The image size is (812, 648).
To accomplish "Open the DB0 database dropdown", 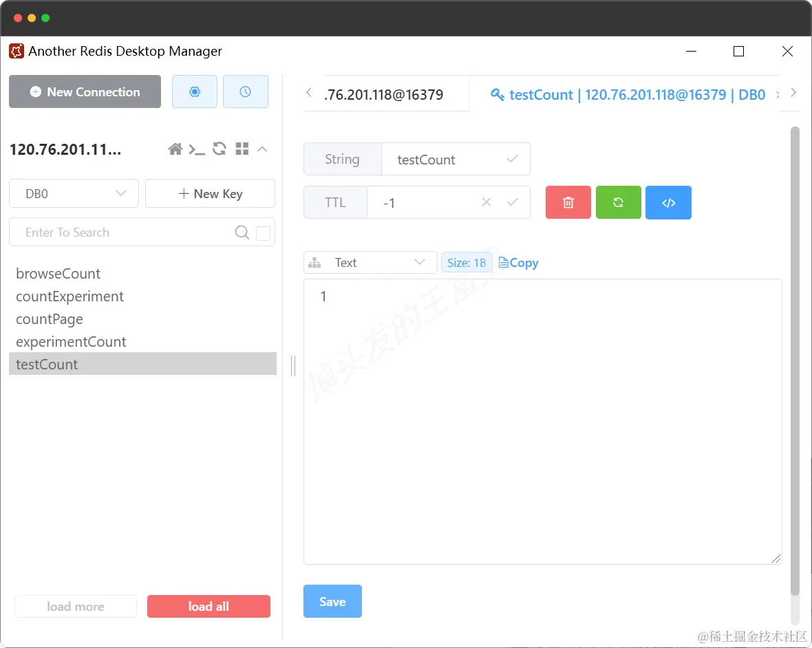I will (74, 193).
